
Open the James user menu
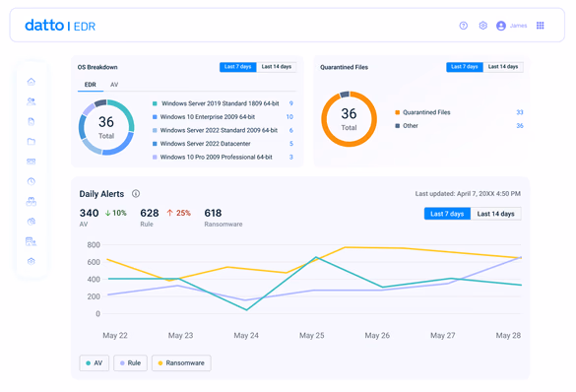point(518,26)
